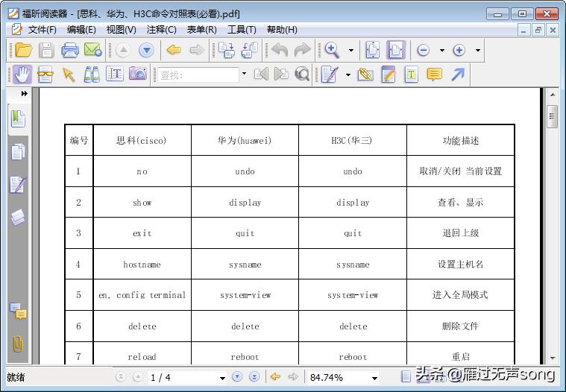The image size is (566, 392).
Task: Open the Bookmarks side panel
Action: pos(18,119)
